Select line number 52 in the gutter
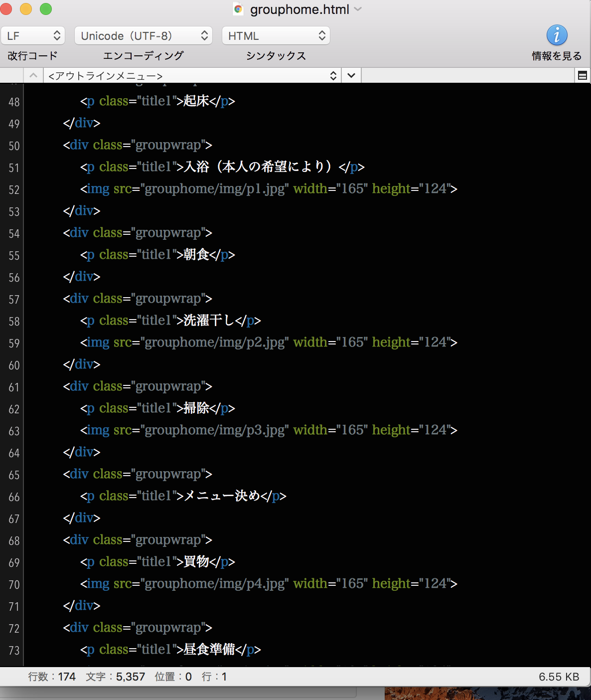The height and width of the screenshot is (700, 591). pyautogui.click(x=14, y=190)
